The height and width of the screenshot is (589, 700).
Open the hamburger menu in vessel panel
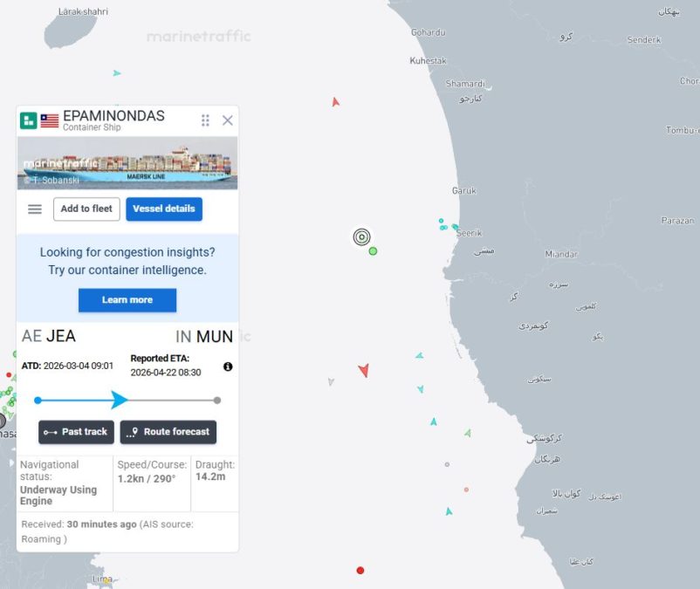point(35,209)
